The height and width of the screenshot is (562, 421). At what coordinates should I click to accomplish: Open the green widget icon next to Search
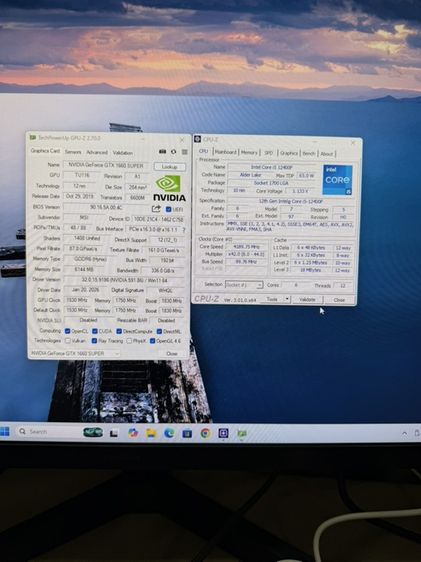pos(93,433)
